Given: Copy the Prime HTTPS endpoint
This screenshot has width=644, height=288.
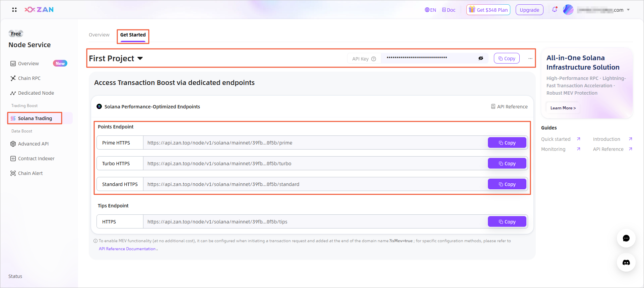Looking at the screenshot, I should point(507,143).
